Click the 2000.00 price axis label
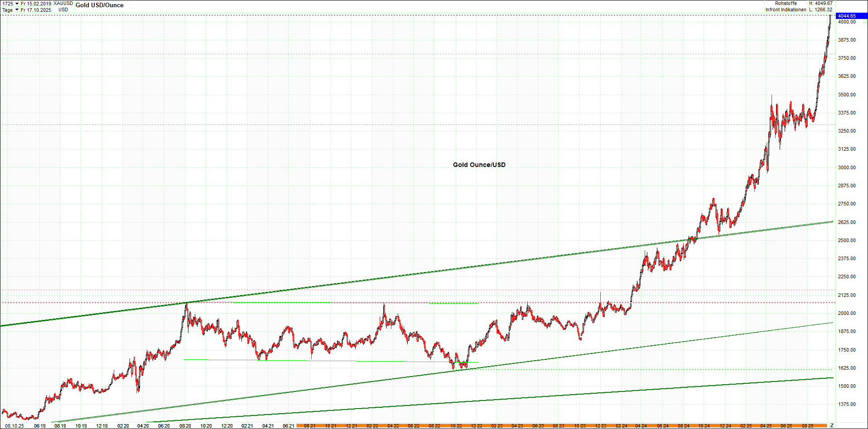 [x=847, y=313]
